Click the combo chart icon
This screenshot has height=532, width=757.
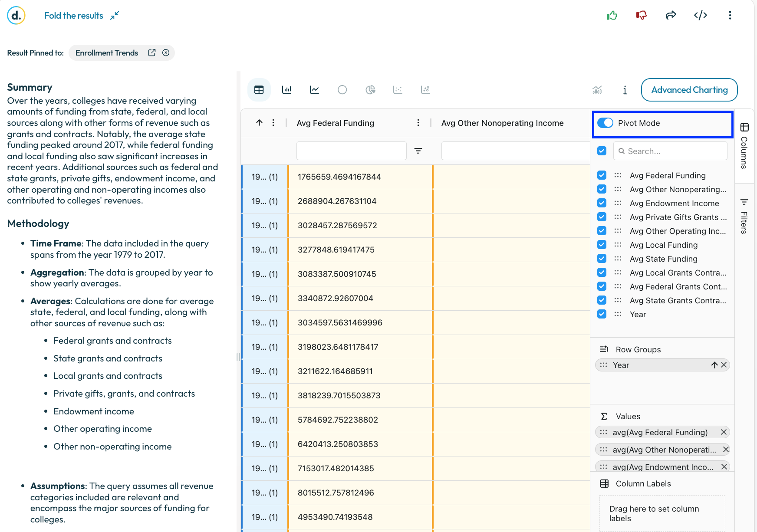point(597,90)
